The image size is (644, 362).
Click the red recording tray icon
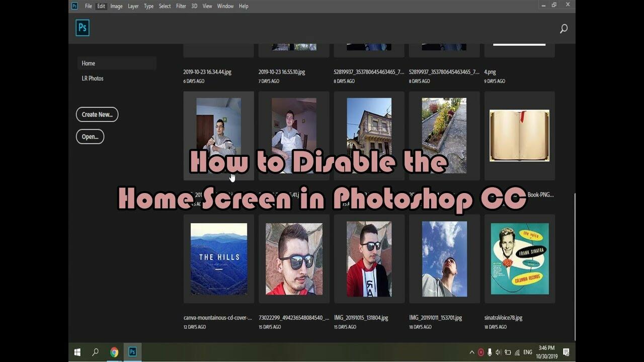[481, 352]
